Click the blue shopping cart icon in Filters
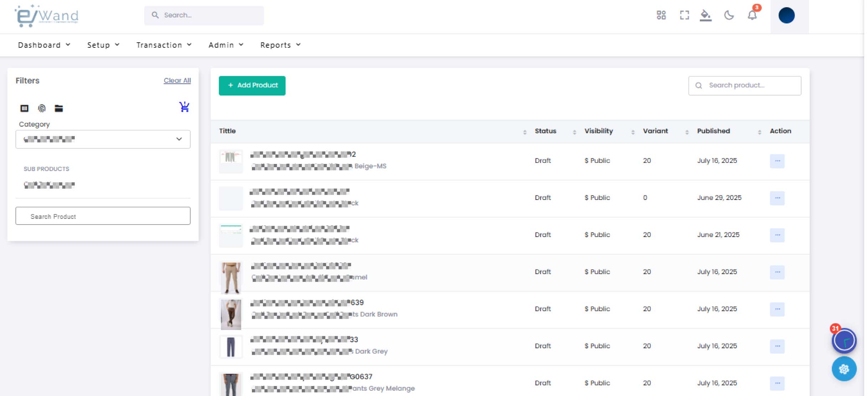Screen dimensions: 868x396 pos(184,107)
